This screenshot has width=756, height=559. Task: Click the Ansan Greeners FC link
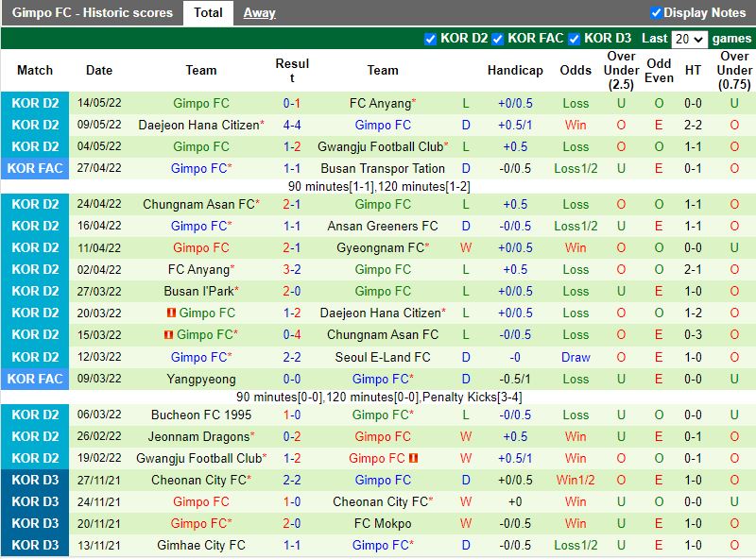(x=383, y=227)
